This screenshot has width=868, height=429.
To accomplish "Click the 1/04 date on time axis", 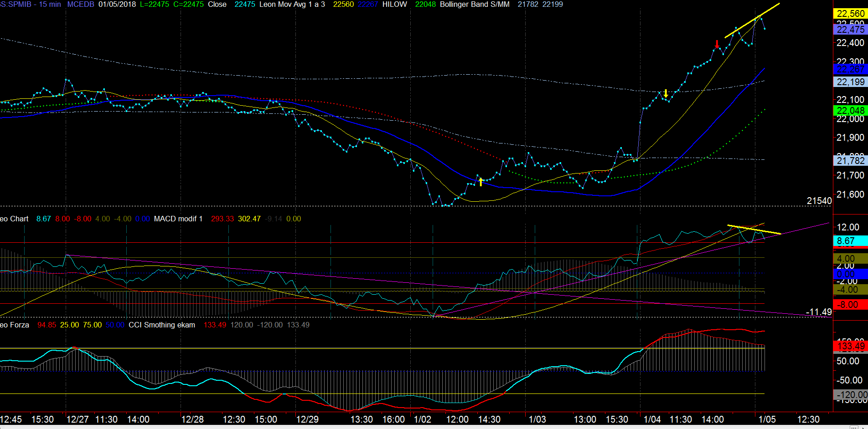I will point(652,419).
